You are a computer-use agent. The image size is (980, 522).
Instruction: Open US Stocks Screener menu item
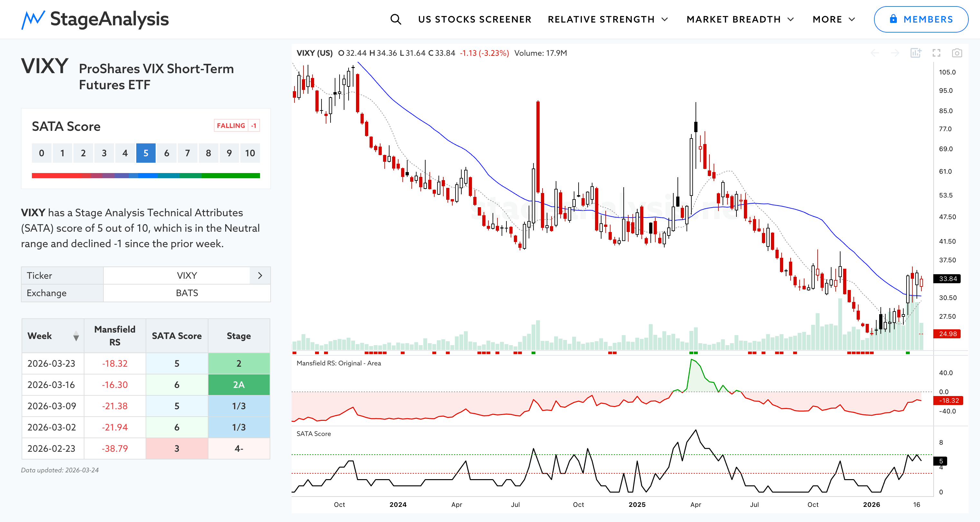pyautogui.click(x=475, y=19)
